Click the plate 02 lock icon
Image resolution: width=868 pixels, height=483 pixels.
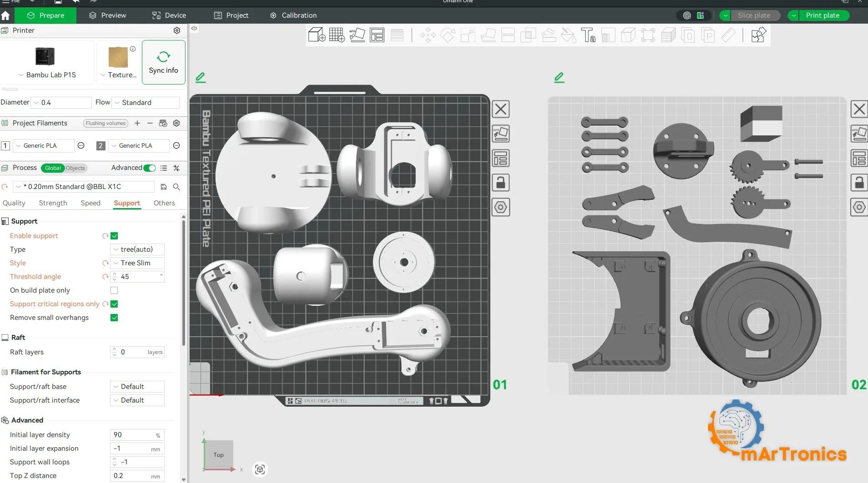859,183
